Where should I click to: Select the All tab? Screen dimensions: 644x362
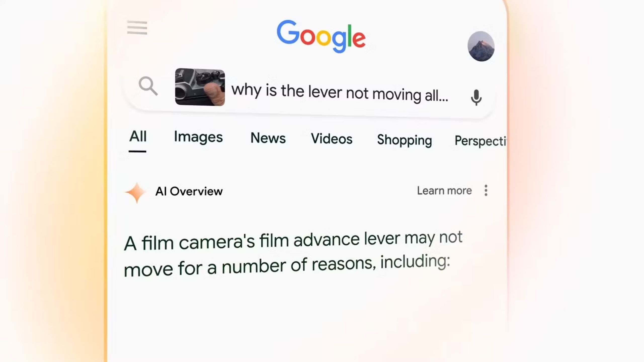tap(138, 137)
